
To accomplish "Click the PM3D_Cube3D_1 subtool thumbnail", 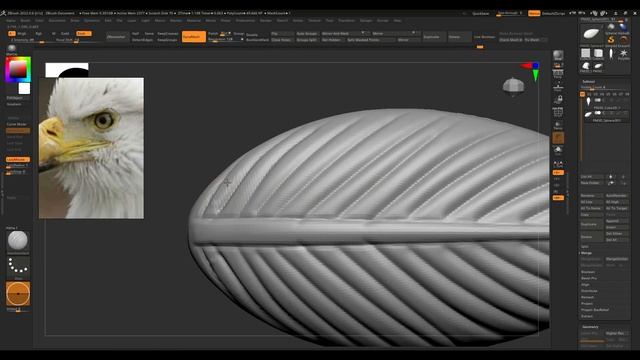I will pos(588,101).
